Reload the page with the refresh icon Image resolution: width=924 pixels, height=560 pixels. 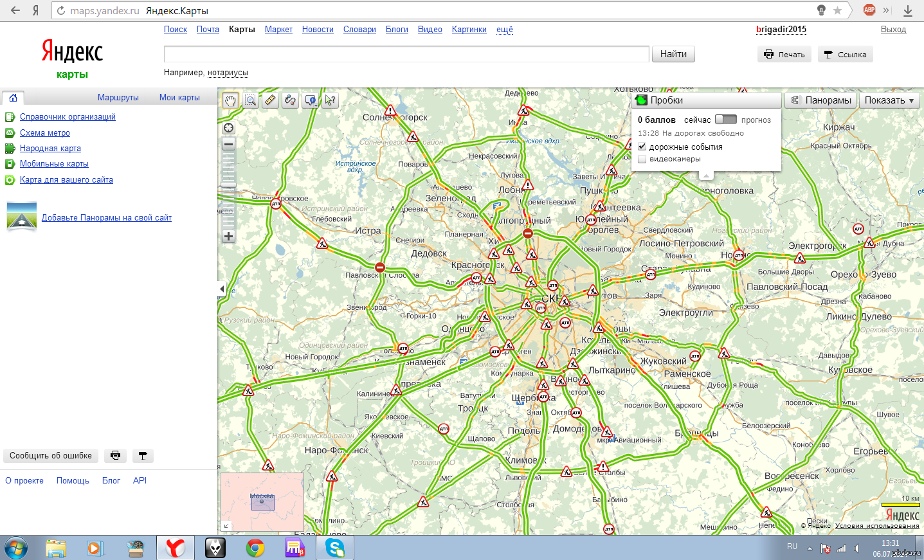61,10
